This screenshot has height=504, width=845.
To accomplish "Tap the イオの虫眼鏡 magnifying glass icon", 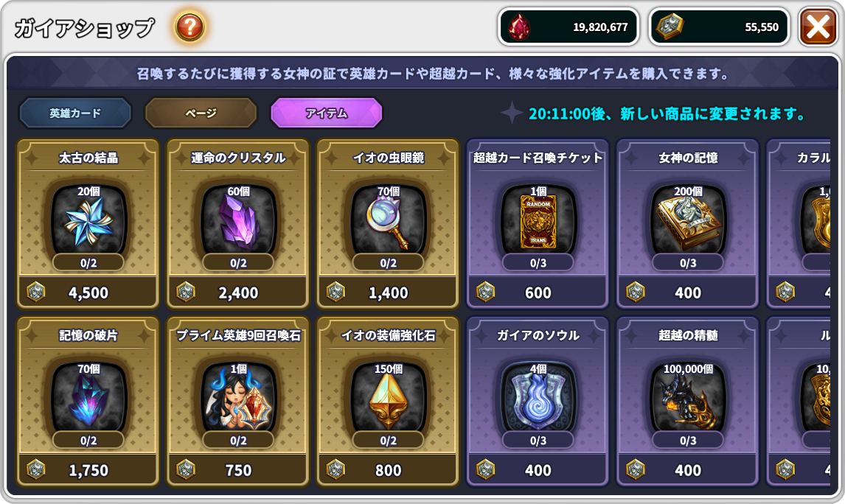I will 388,221.
